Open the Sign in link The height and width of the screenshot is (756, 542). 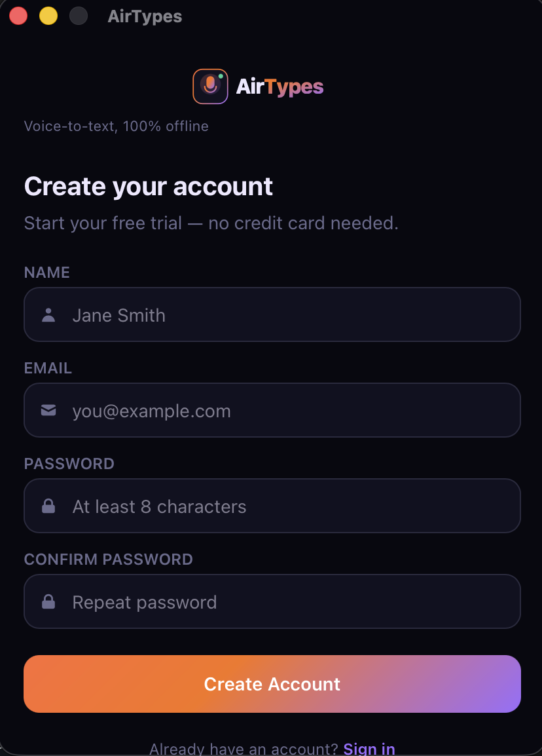pos(369,748)
